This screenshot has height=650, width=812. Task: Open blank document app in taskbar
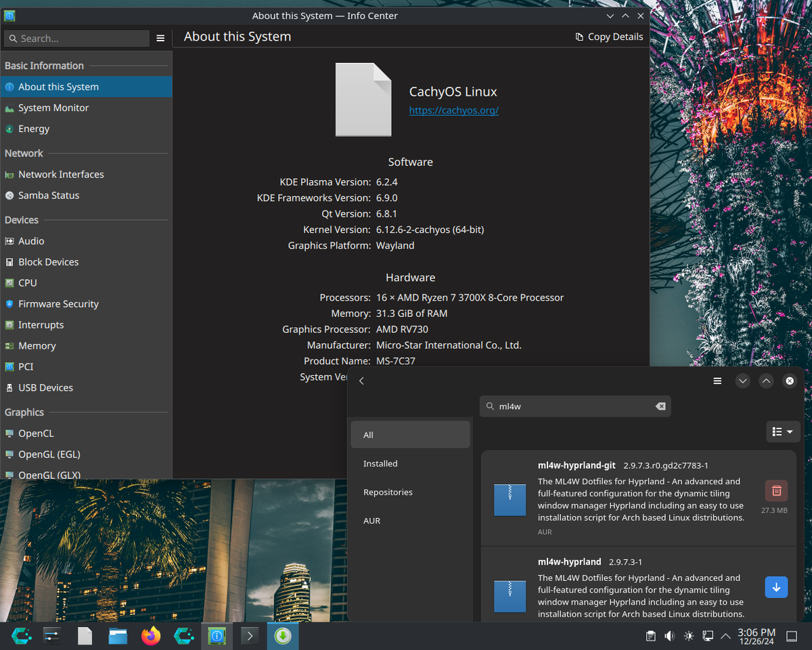point(85,636)
